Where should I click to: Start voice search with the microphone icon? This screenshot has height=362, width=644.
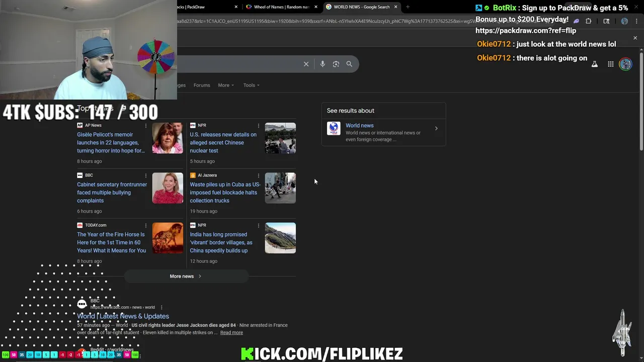(323, 64)
